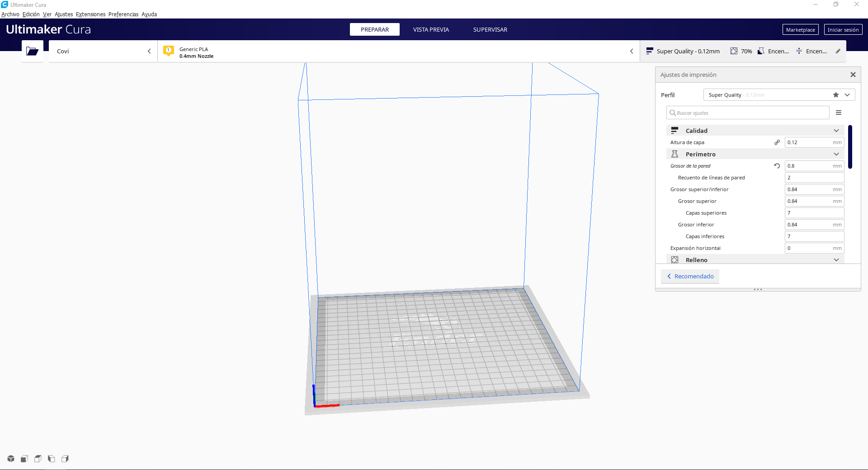Click the Generic PLA material label

(193, 49)
